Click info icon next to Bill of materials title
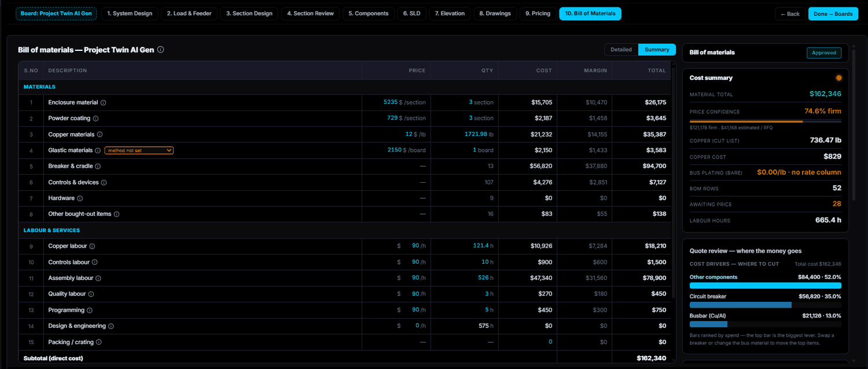Viewport: 868px width, 369px height. pos(161,50)
